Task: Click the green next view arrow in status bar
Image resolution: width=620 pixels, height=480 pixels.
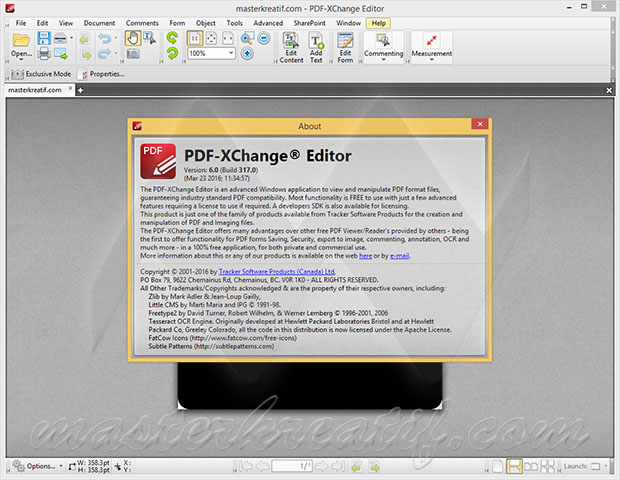Action: pos(374,467)
